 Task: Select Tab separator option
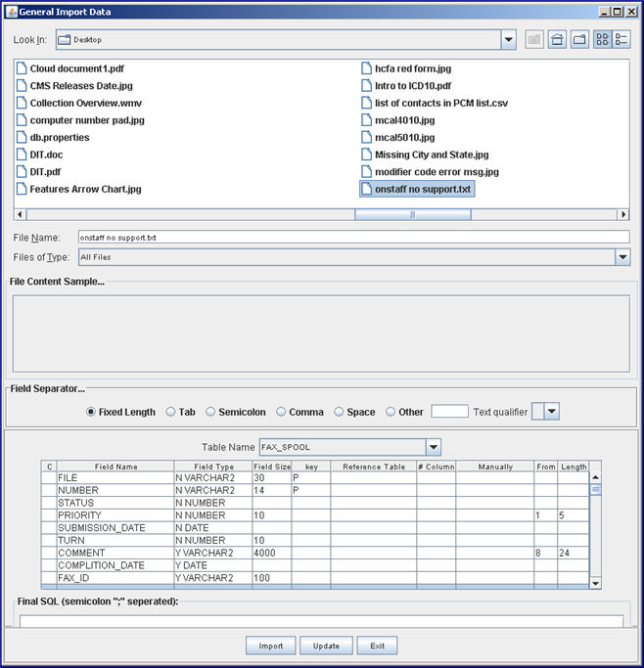click(170, 412)
